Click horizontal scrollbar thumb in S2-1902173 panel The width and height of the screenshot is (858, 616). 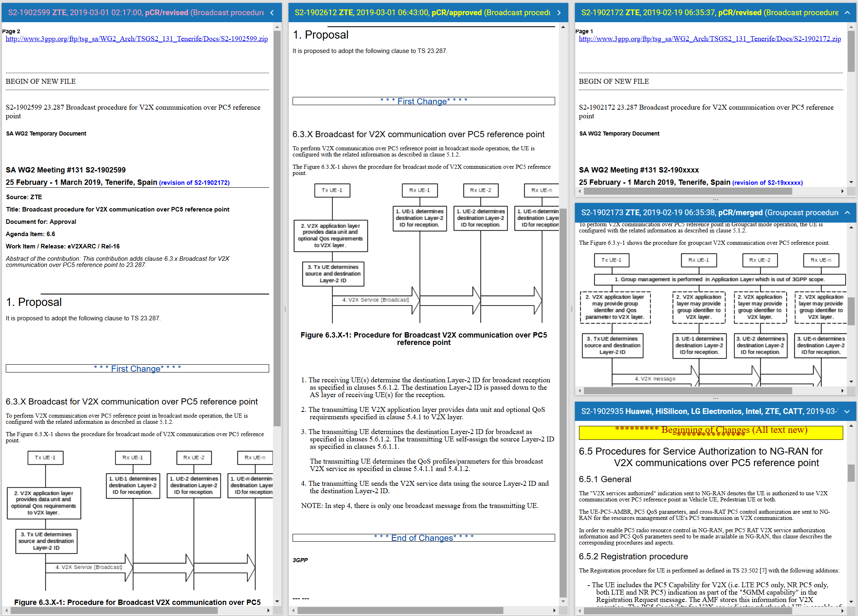[688, 391]
